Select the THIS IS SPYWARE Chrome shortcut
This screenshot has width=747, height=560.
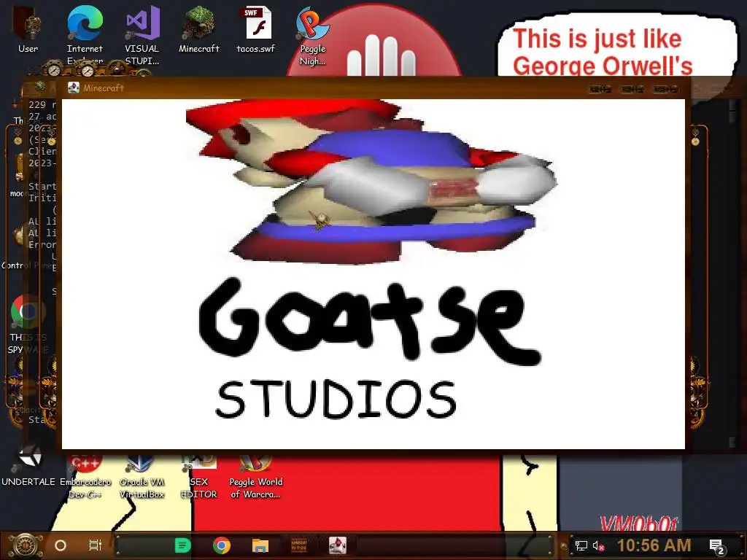coord(28,324)
